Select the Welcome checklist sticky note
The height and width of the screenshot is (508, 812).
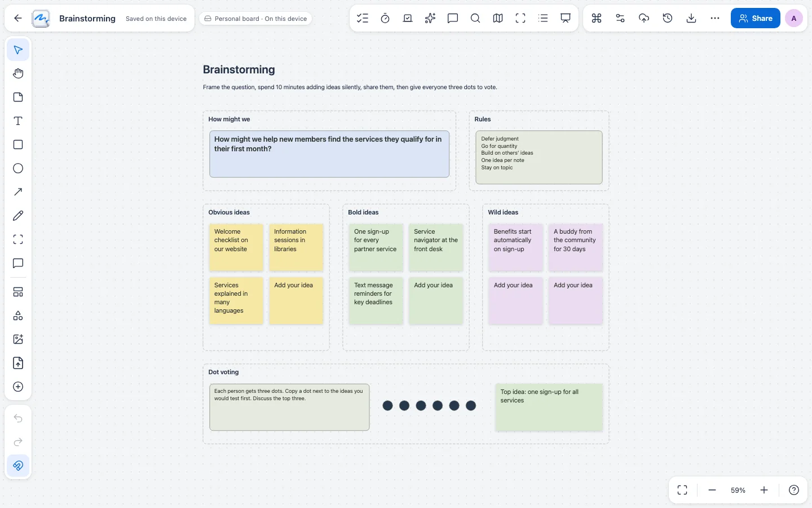[x=236, y=247]
